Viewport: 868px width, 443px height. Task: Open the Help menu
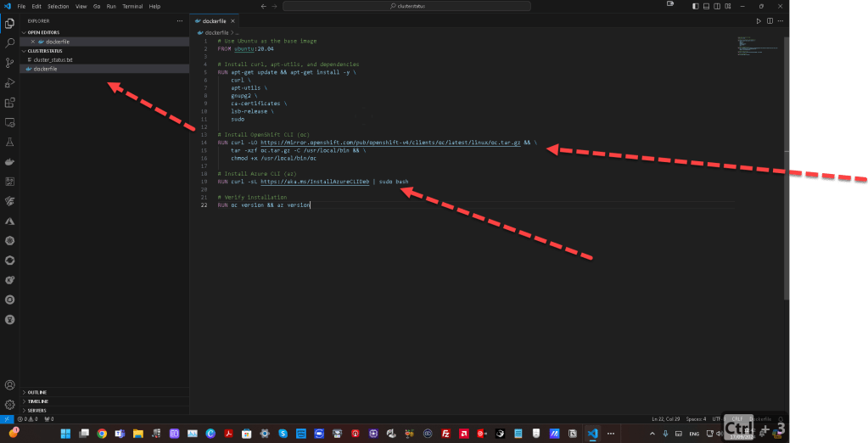pos(154,6)
